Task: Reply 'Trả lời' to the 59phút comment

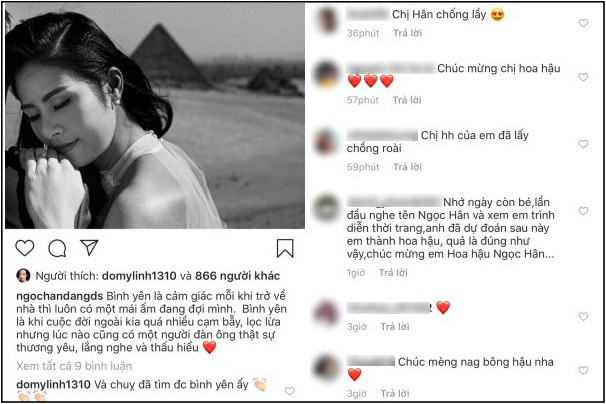Action: pyautogui.click(x=407, y=167)
